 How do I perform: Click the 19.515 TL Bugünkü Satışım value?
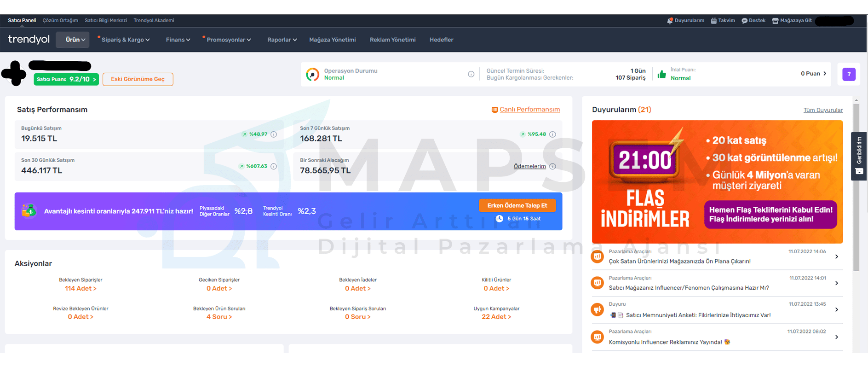[39, 139]
